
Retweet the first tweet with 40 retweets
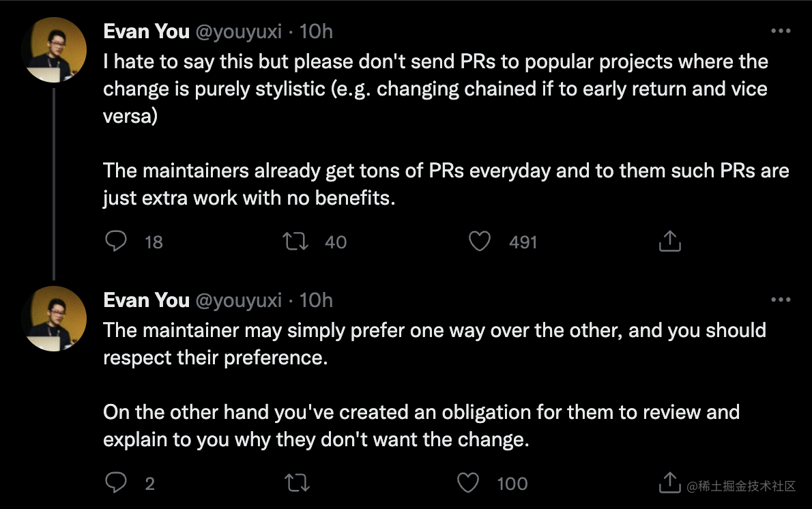click(x=295, y=242)
